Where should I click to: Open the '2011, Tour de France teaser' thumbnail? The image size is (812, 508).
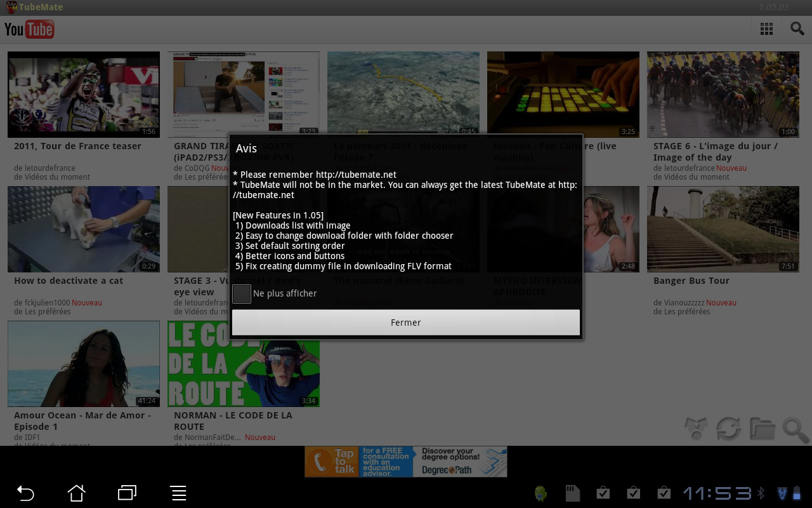click(84, 95)
